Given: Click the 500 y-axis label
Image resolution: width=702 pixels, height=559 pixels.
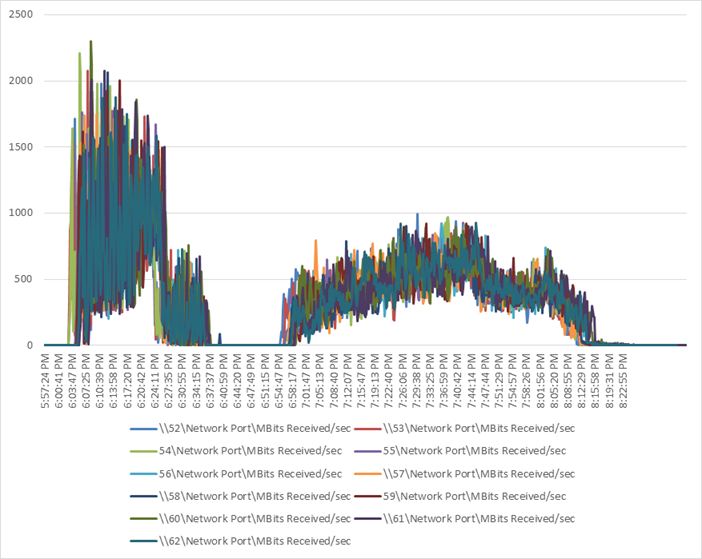Looking at the screenshot, I should click(x=24, y=279).
